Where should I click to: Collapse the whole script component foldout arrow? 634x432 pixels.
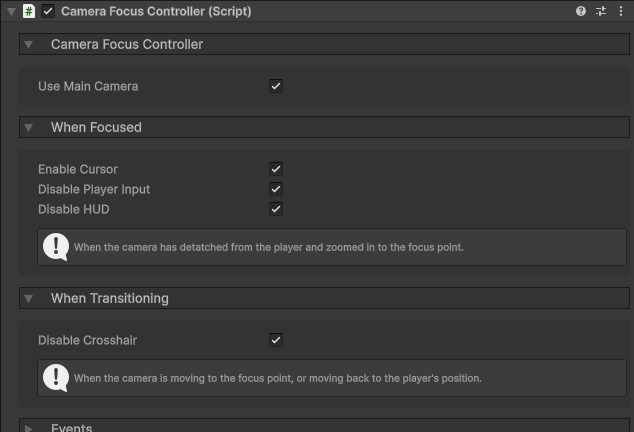(x=11, y=11)
